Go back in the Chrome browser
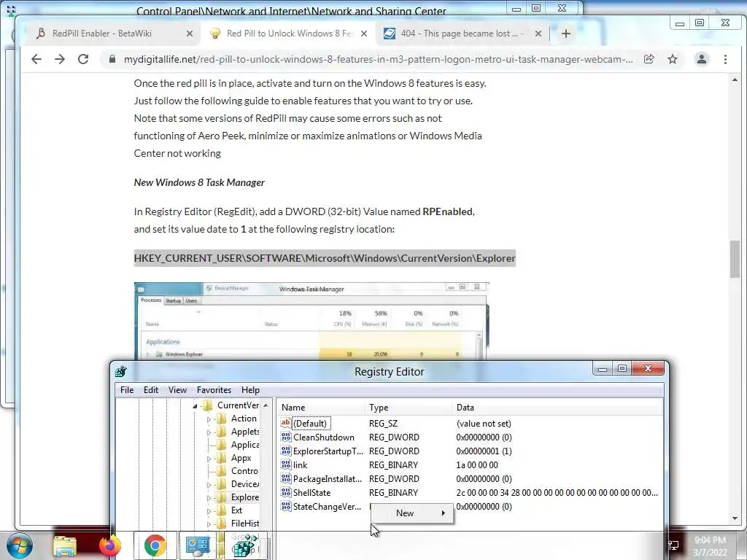The image size is (747, 560). click(36, 59)
